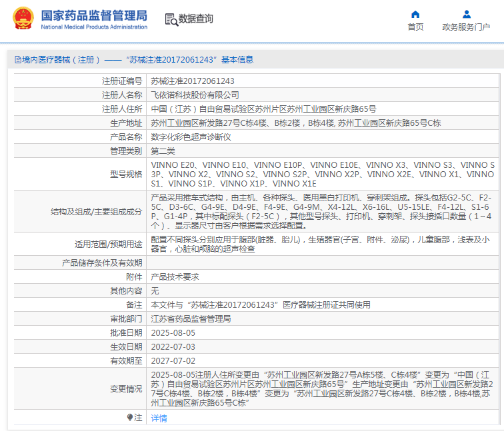
Task: Select approval department 江苏省药品监督管理局
Action: click(x=191, y=319)
